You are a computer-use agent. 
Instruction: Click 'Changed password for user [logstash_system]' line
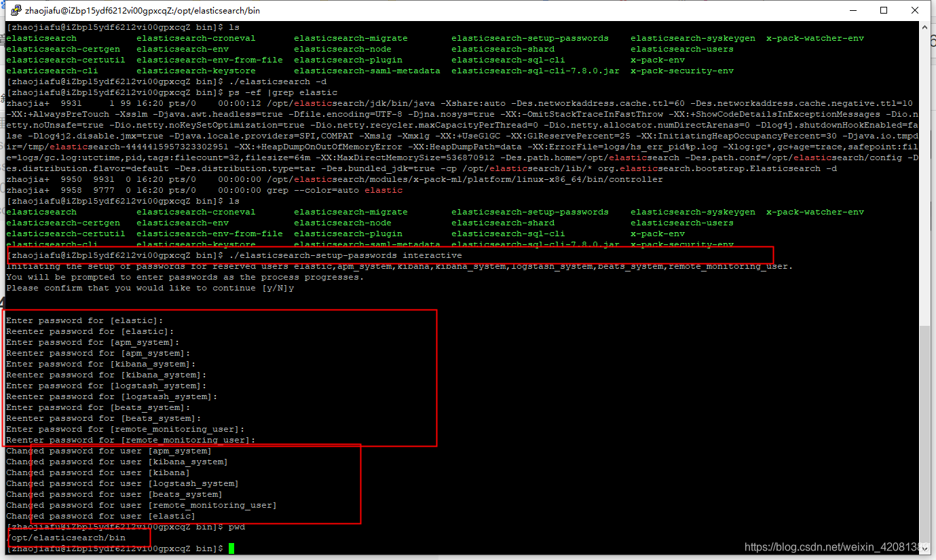[123, 483]
